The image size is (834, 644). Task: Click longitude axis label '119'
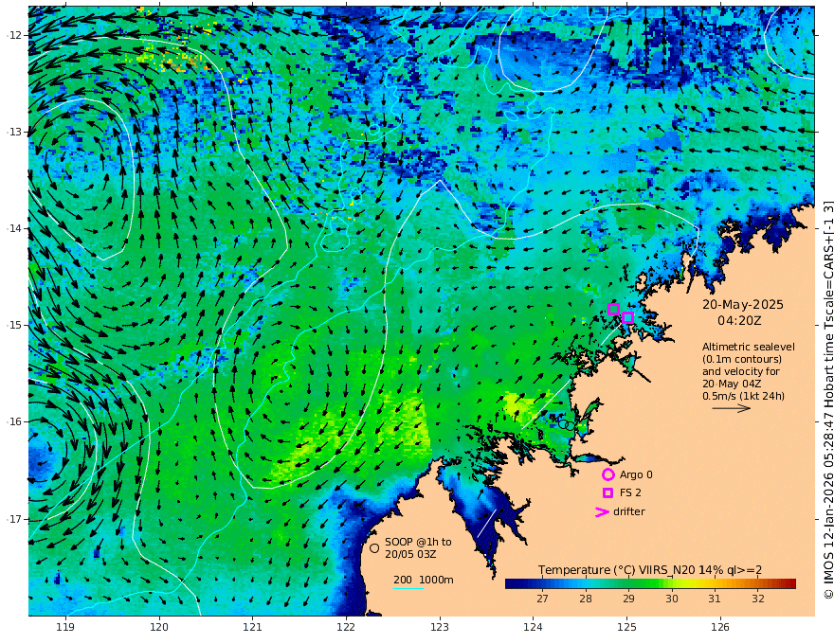click(65, 627)
